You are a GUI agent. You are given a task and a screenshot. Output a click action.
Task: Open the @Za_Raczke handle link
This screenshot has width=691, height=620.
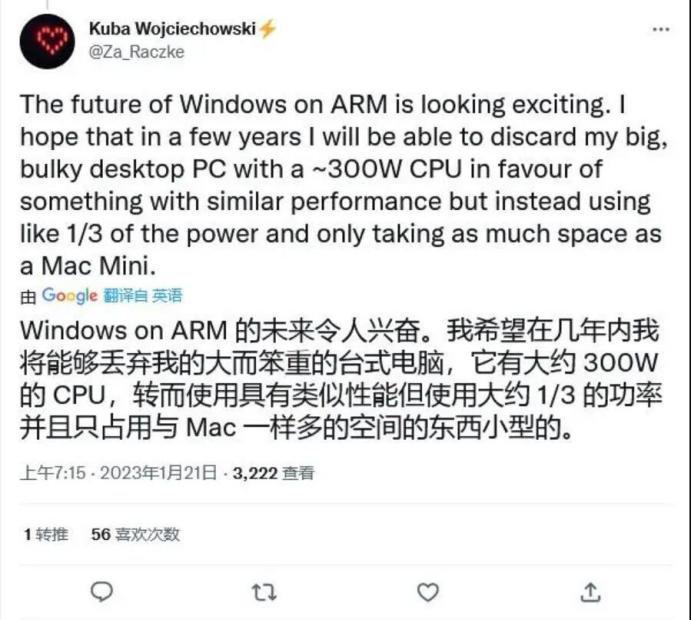(137, 52)
